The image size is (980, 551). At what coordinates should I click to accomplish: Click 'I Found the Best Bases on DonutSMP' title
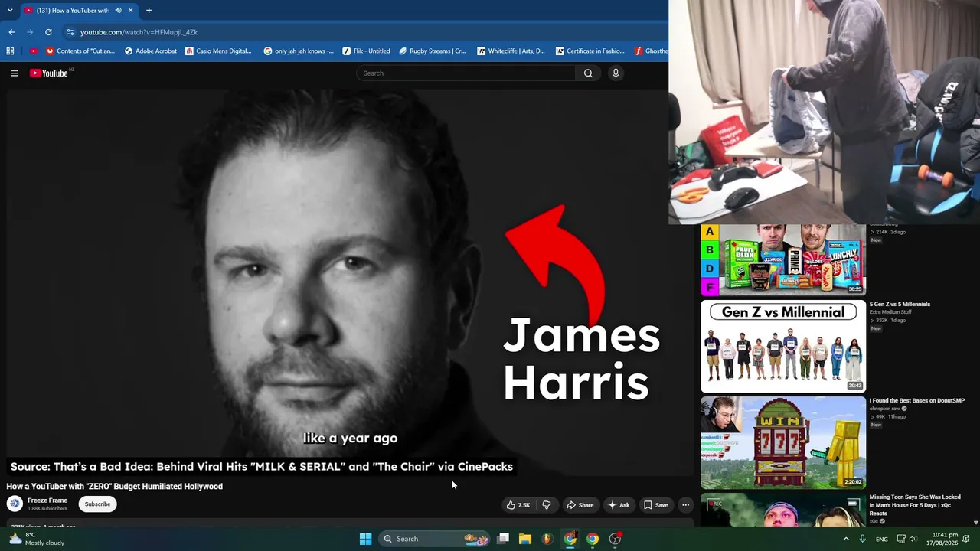point(917,400)
